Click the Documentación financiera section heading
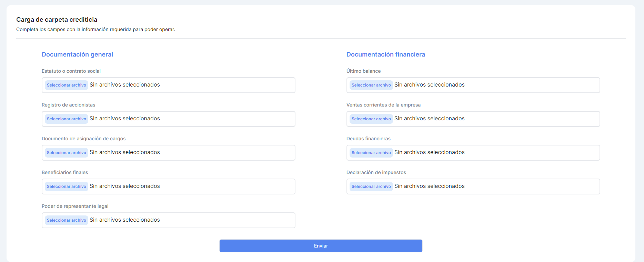 [x=385, y=54]
